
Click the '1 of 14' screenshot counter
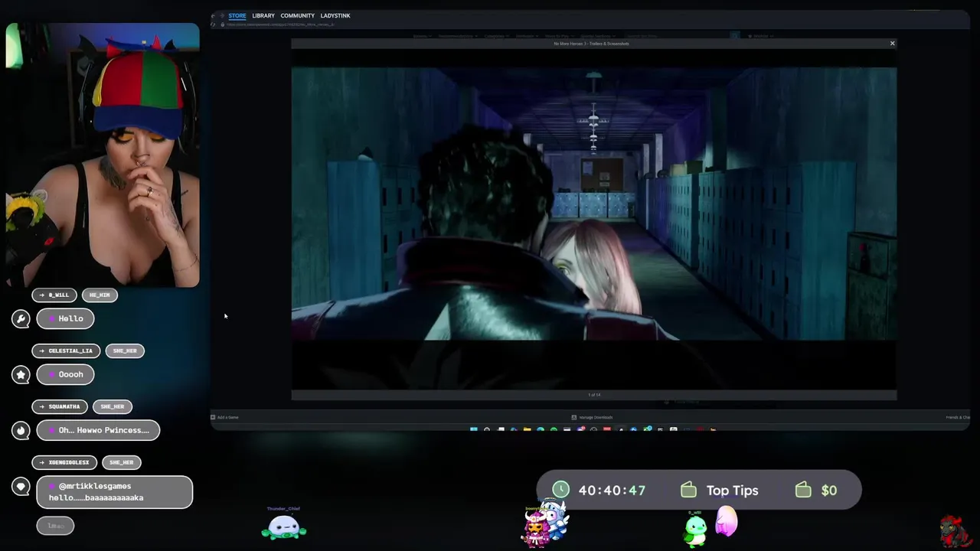[x=594, y=395]
